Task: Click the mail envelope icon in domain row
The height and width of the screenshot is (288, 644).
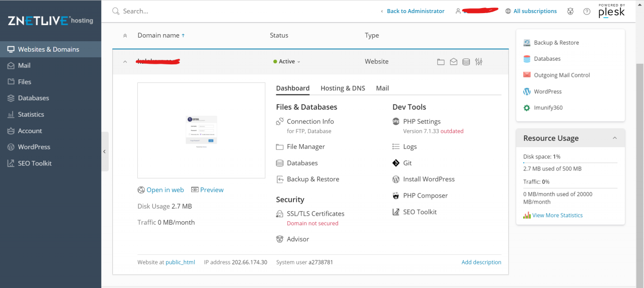Action: (x=453, y=62)
